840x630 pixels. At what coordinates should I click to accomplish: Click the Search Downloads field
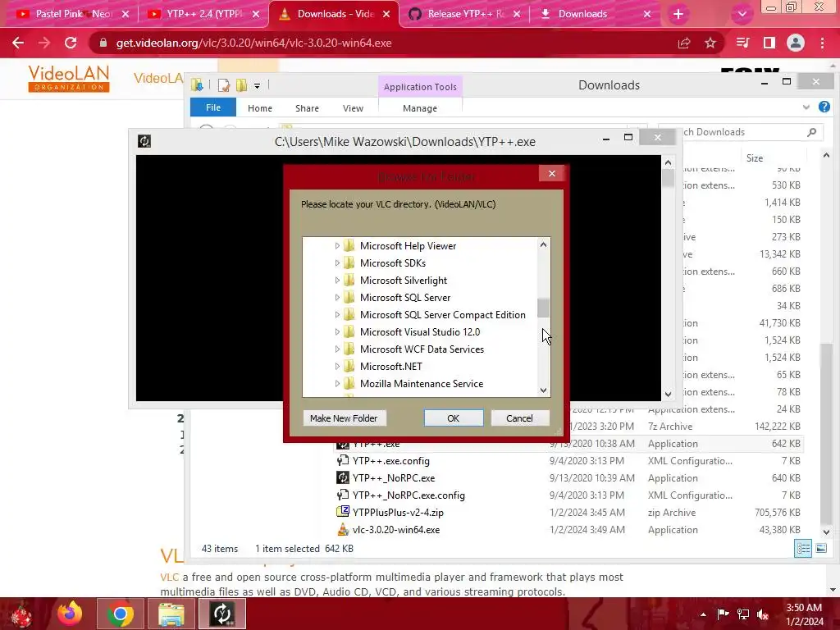tap(741, 132)
